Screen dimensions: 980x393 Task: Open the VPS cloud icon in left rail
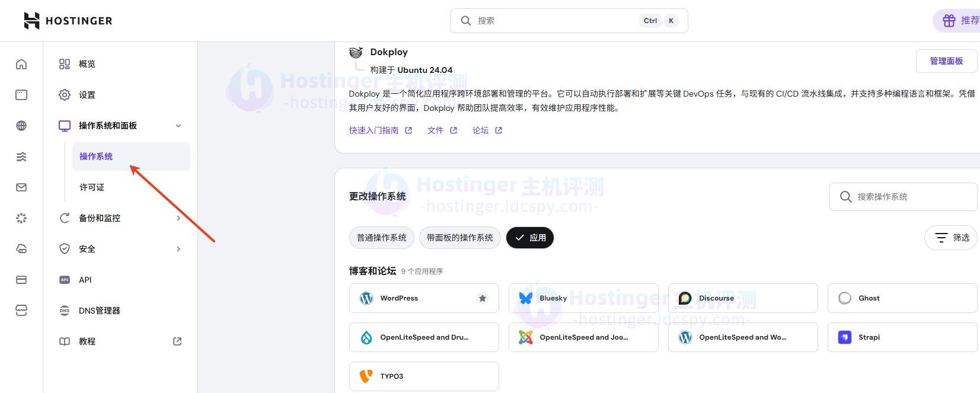[x=21, y=249]
